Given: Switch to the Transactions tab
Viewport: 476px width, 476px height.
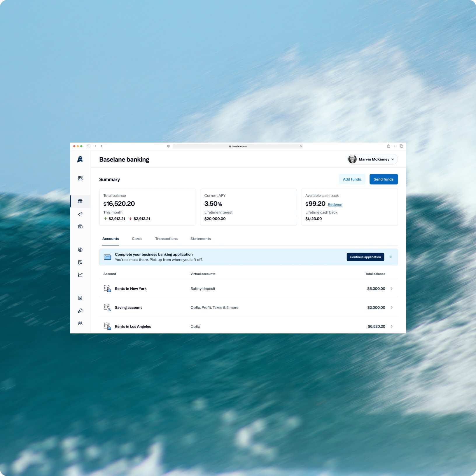Looking at the screenshot, I should [166, 239].
